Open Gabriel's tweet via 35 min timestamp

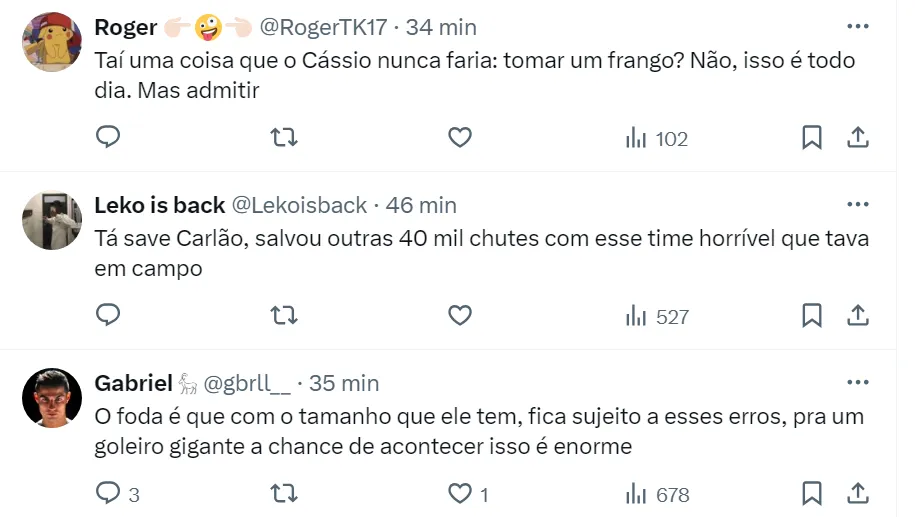click(x=344, y=383)
